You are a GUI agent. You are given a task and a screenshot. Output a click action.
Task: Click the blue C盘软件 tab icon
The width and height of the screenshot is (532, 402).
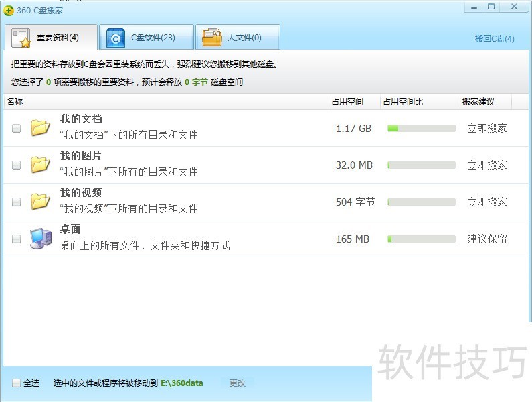(x=116, y=38)
